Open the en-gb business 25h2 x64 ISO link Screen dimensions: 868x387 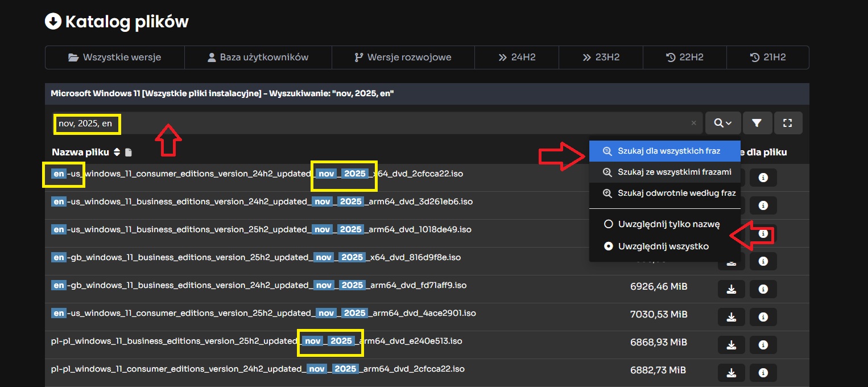point(256,257)
